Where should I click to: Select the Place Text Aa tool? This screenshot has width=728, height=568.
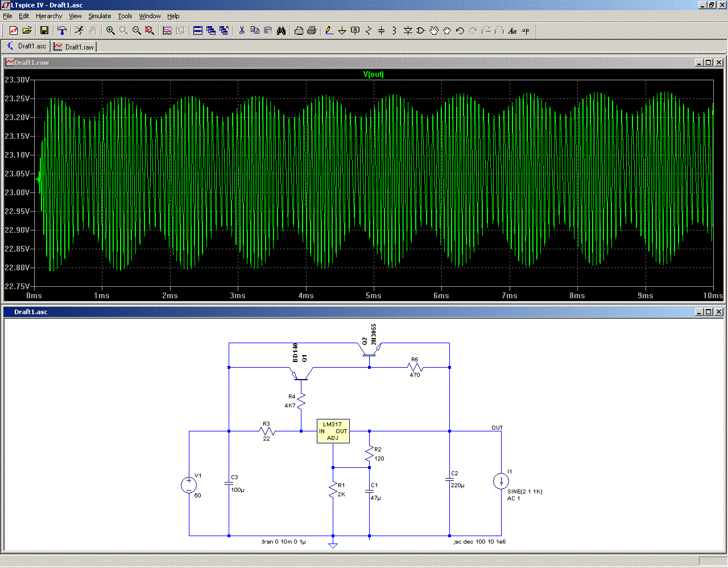[512, 31]
